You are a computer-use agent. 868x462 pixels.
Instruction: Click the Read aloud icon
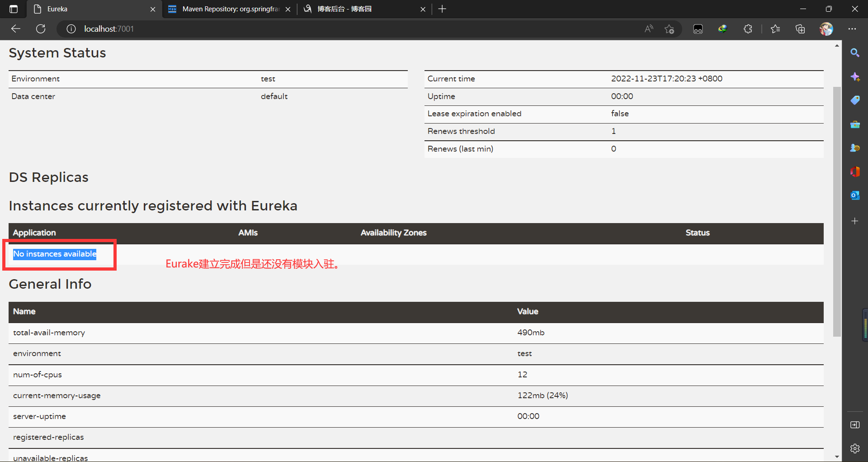click(x=649, y=29)
